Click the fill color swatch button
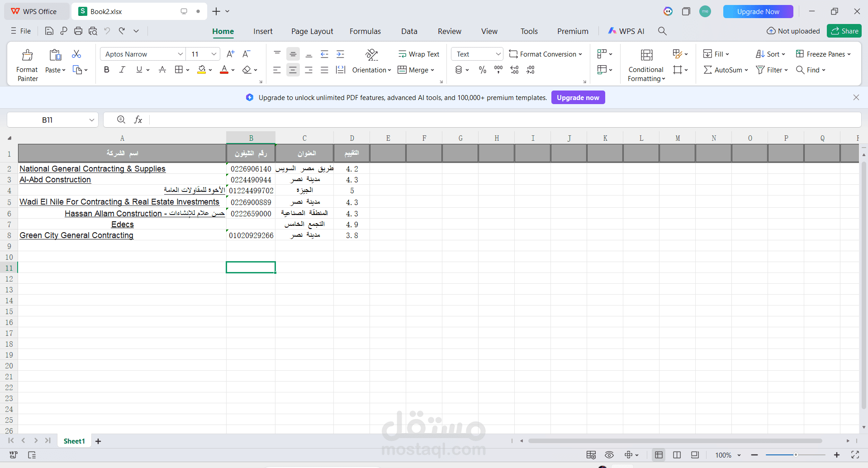The width and height of the screenshot is (868, 468). (202, 70)
